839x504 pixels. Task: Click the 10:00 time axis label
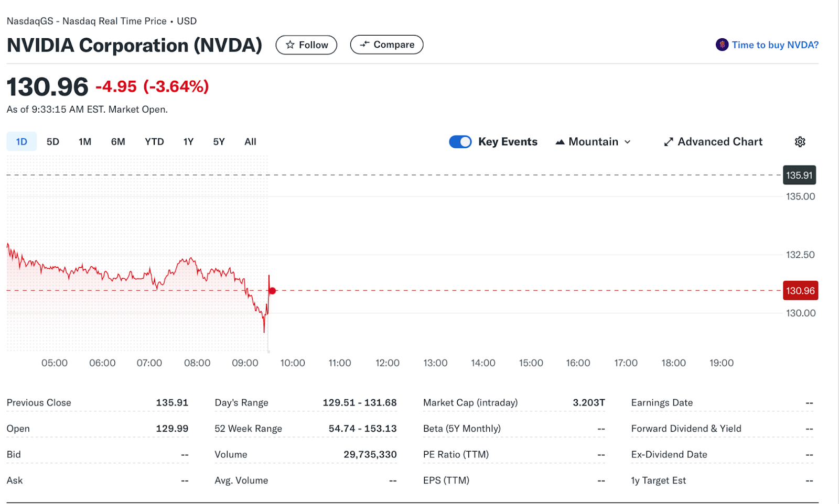pos(293,363)
